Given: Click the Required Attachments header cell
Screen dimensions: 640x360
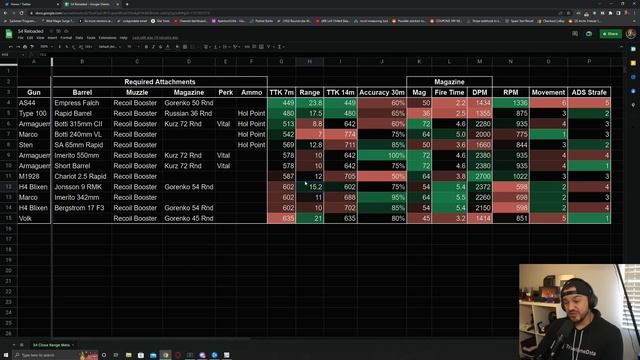Looking at the screenshot, I should tap(160, 82).
